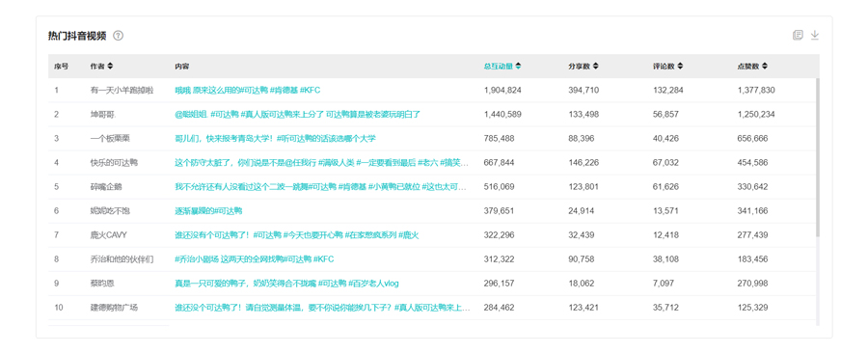Sort by 作者 column arrows
868x353 pixels.
pos(110,66)
